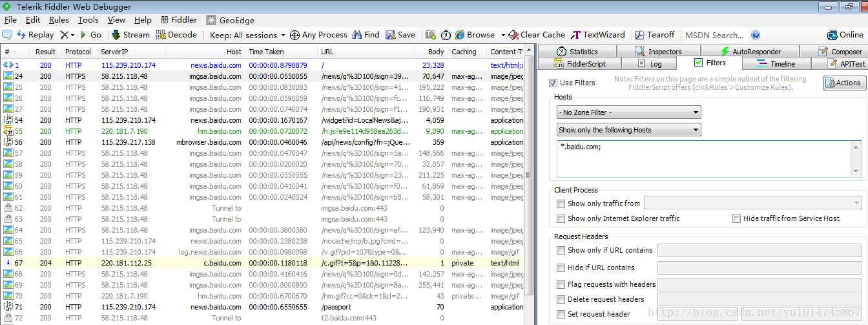Image resolution: width=868 pixels, height=325 pixels.
Task: Sort sessions by Result column header
Action: [x=46, y=52]
